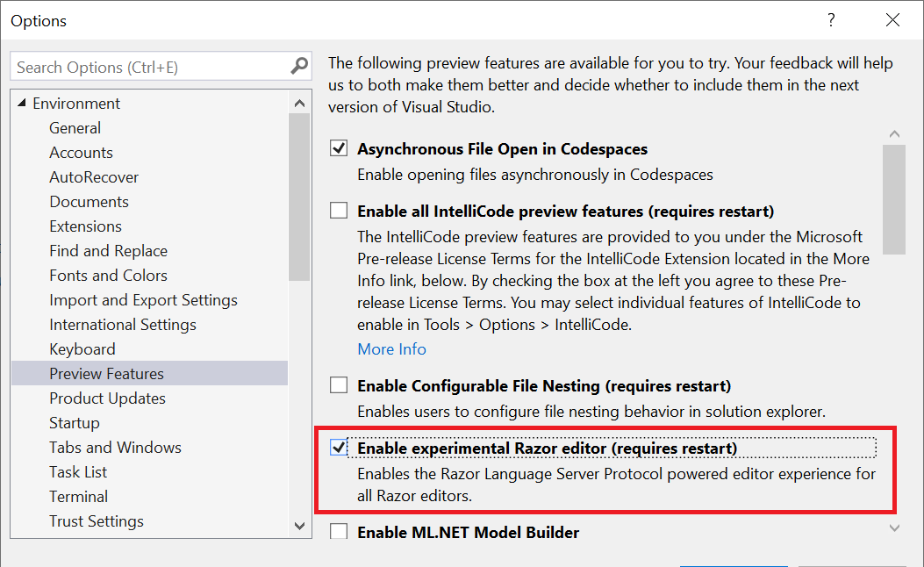
Task: Click the Enable Configurable File Nesting label
Action: [x=544, y=386]
